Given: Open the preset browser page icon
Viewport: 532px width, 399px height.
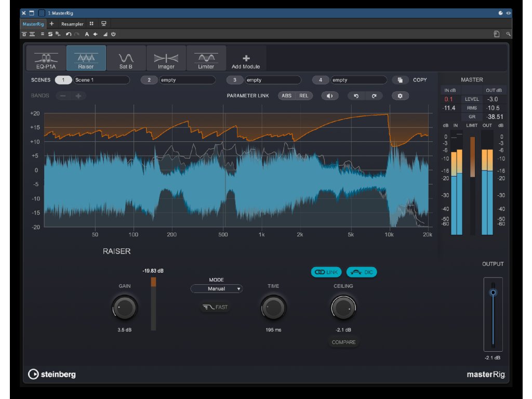Looking at the screenshot, I should 497,34.
